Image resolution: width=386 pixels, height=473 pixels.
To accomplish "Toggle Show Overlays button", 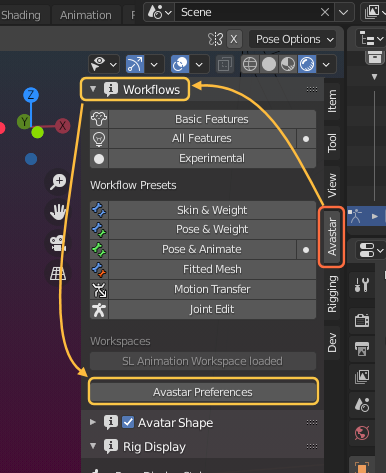I will [x=180, y=64].
